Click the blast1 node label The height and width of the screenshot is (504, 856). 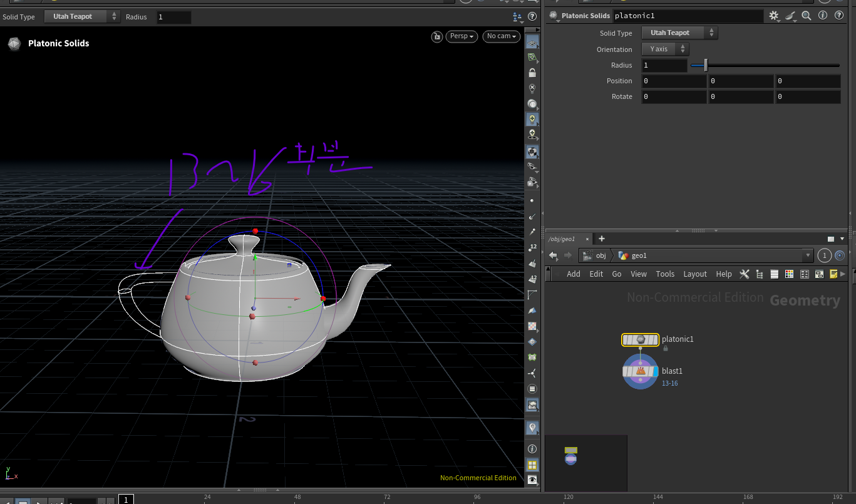pyautogui.click(x=672, y=371)
